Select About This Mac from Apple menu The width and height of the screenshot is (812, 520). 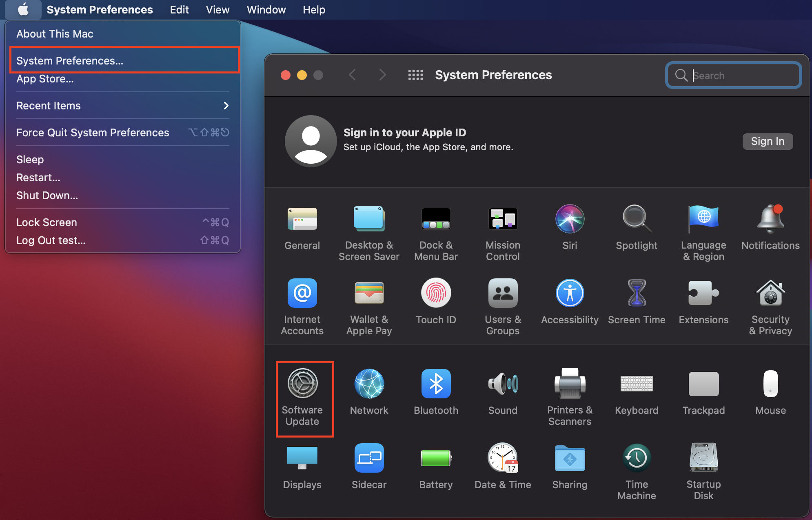coord(54,33)
